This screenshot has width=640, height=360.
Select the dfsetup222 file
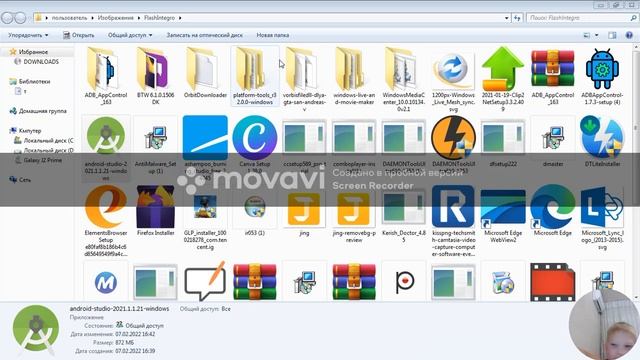503,143
